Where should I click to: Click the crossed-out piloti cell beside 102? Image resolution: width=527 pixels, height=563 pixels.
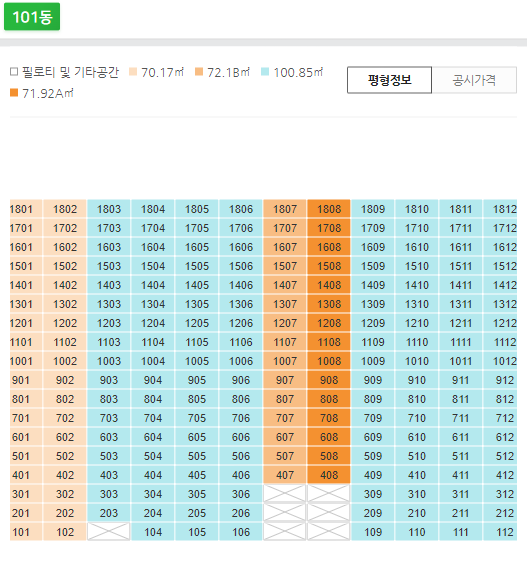(109, 532)
